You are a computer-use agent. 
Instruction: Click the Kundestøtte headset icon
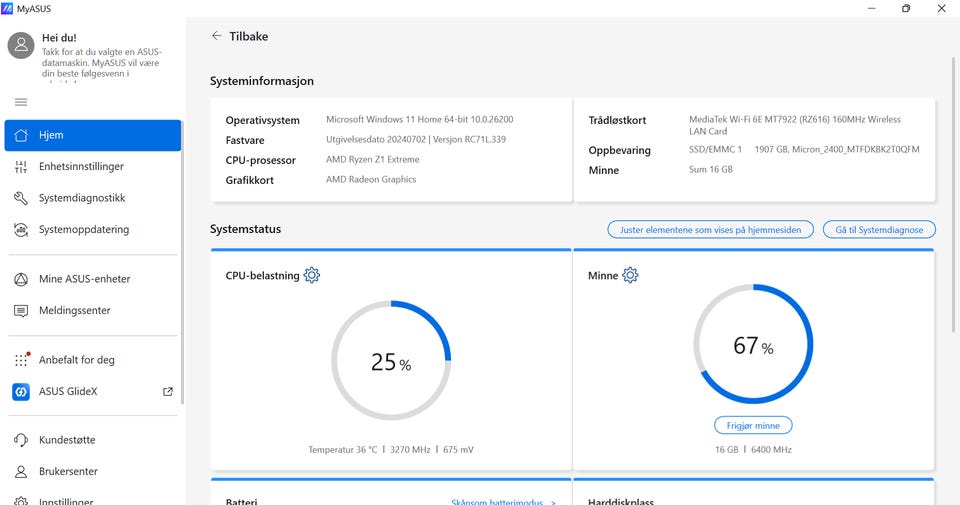21,440
